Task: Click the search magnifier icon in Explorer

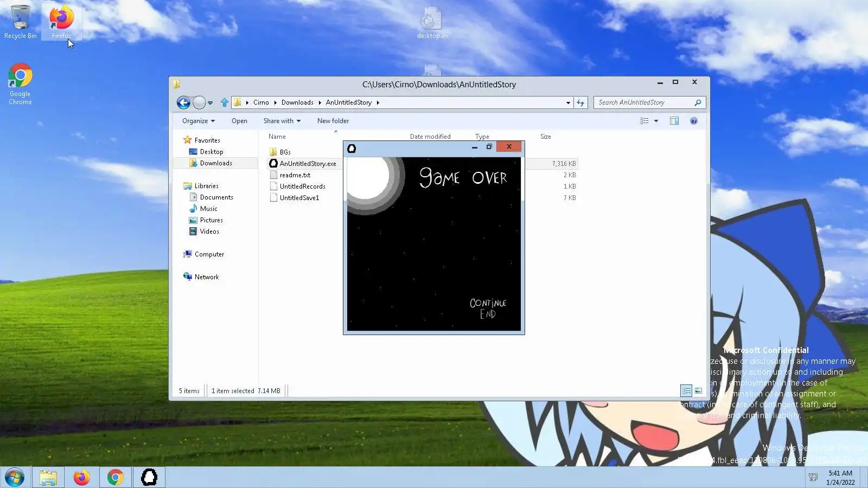Action: click(x=698, y=102)
